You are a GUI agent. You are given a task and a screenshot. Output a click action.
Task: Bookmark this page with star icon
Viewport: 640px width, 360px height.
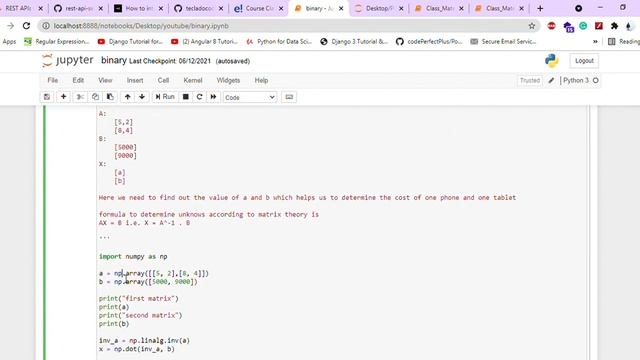pyautogui.click(x=531, y=26)
